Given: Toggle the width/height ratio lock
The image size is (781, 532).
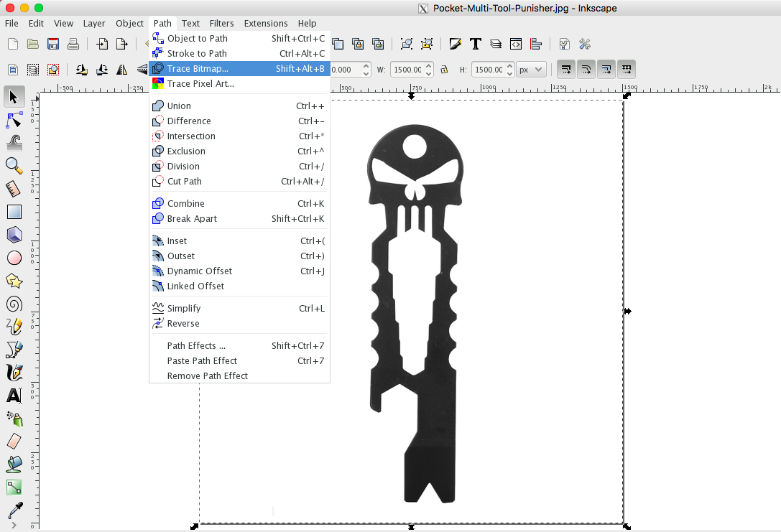Looking at the screenshot, I should (x=444, y=70).
